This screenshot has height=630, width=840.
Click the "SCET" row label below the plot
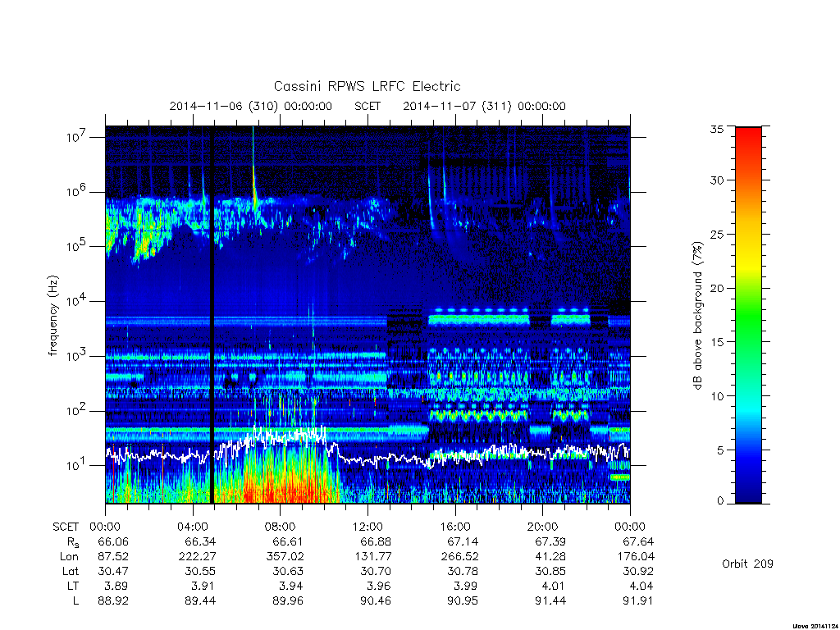[x=66, y=527]
